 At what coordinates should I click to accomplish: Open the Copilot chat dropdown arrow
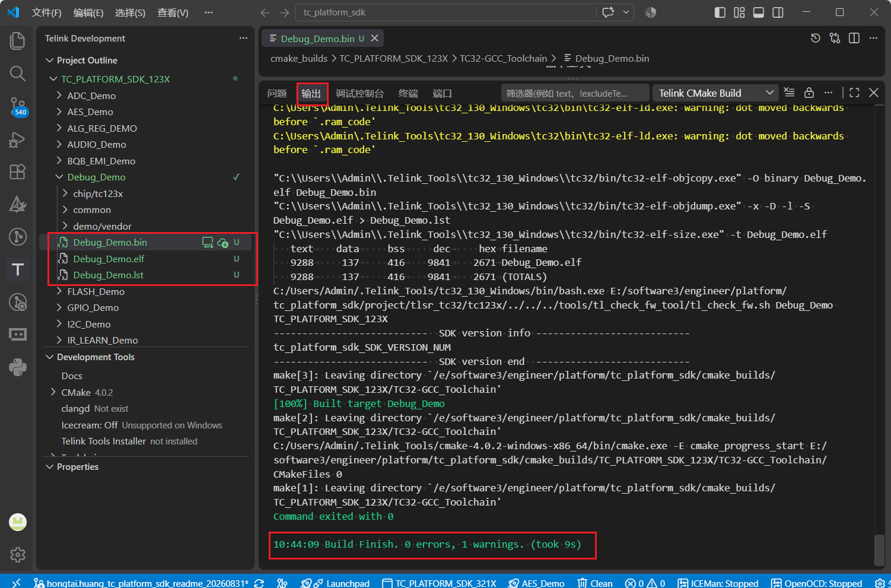coord(626,12)
